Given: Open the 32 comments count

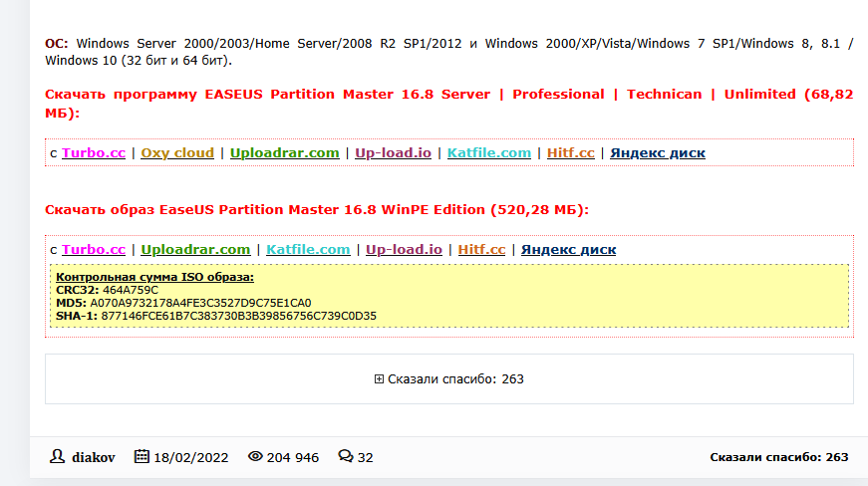Looking at the screenshot, I should [x=366, y=457].
